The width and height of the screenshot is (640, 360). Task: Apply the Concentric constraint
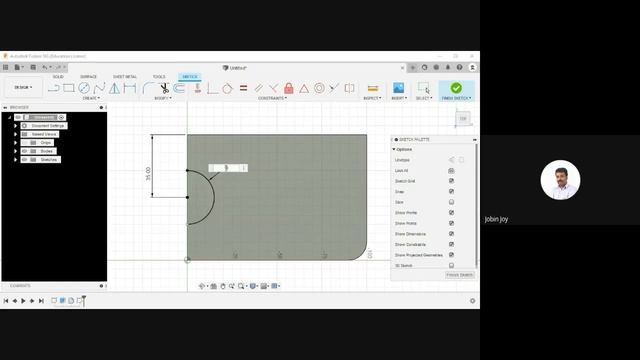319,88
